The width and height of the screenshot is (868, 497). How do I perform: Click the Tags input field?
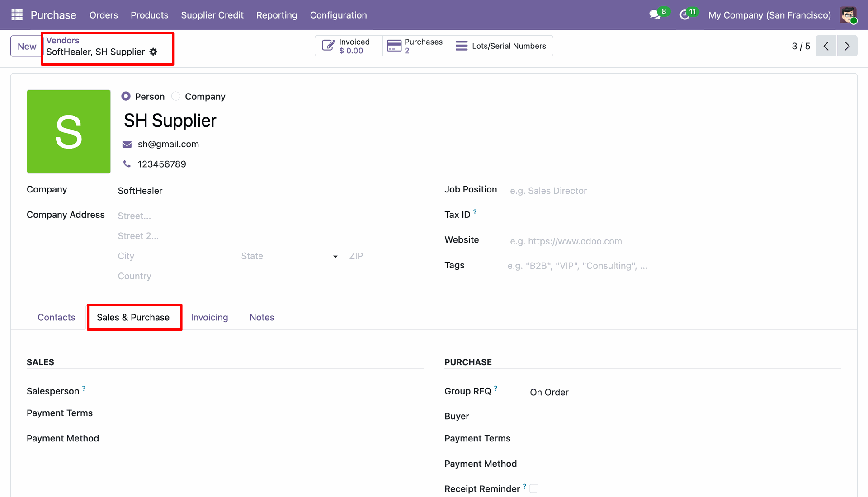pyautogui.click(x=674, y=266)
